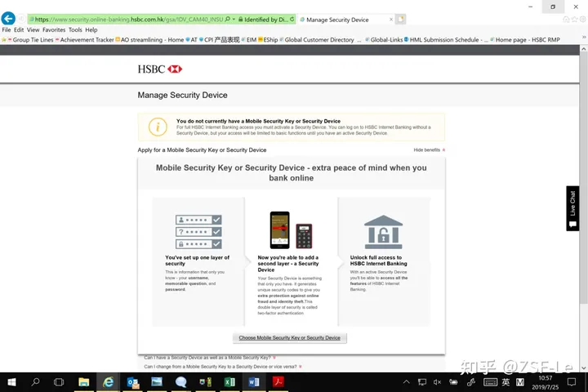Image resolution: width=588 pixels, height=392 pixels.
Task: Show hidden system tray icons
Action: pyautogui.click(x=406, y=382)
